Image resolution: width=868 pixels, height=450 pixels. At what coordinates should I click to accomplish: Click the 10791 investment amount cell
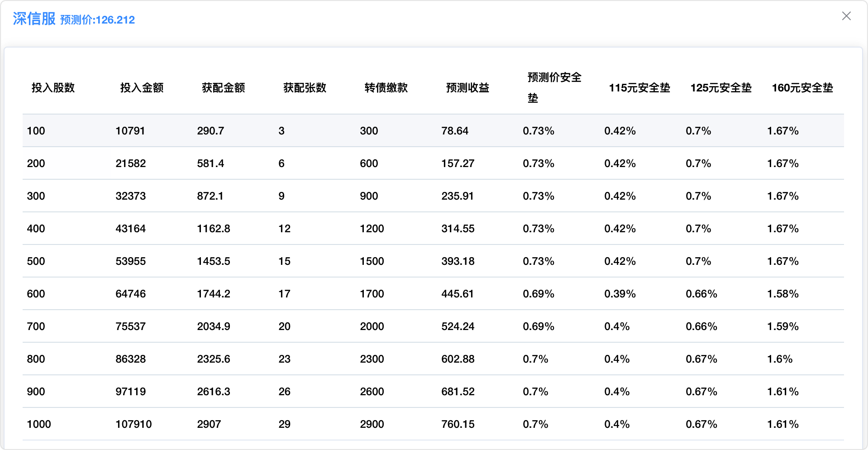[x=130, y=131]
